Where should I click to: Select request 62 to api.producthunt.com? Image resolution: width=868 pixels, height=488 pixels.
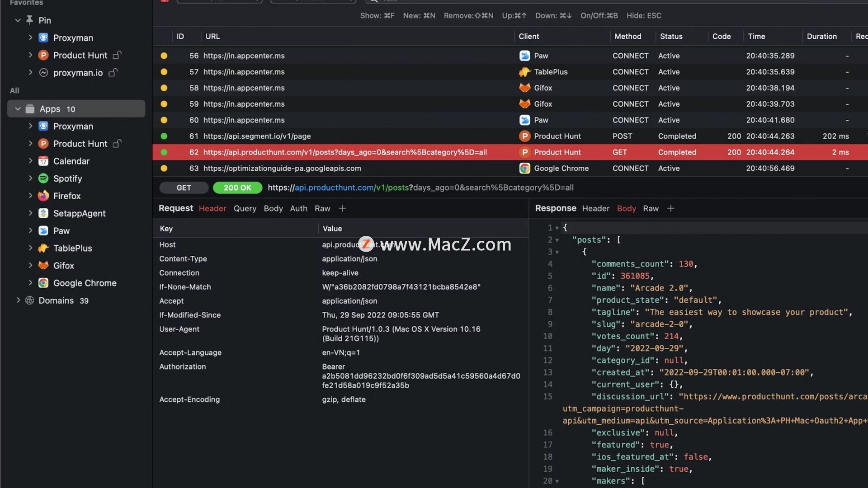(510, 152)
